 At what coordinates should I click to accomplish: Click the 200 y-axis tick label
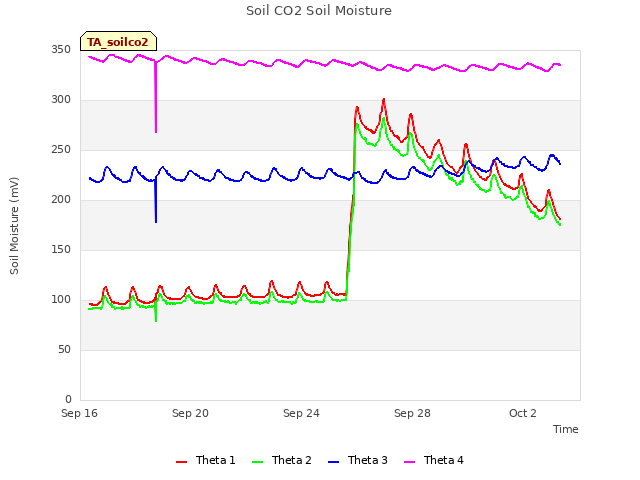[x=61, y=200]
